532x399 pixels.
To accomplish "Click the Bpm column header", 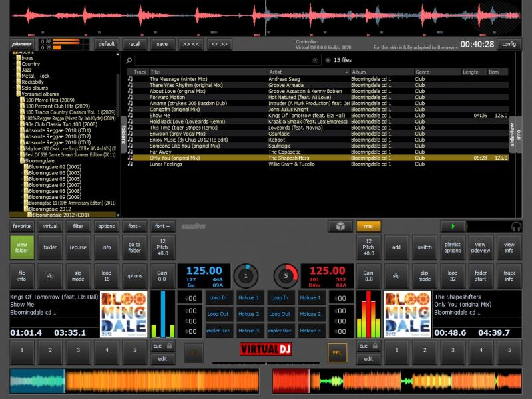I will point(498,72).
